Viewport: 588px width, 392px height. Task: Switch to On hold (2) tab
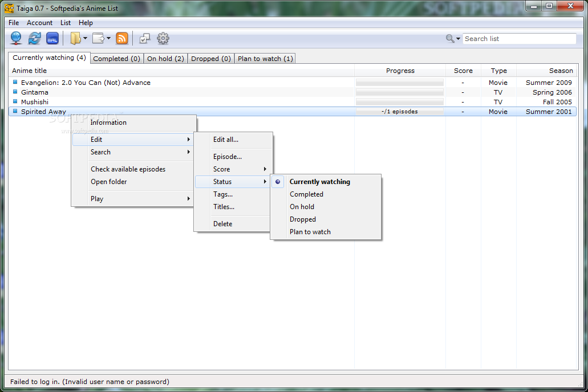click(x=165, y=59)
